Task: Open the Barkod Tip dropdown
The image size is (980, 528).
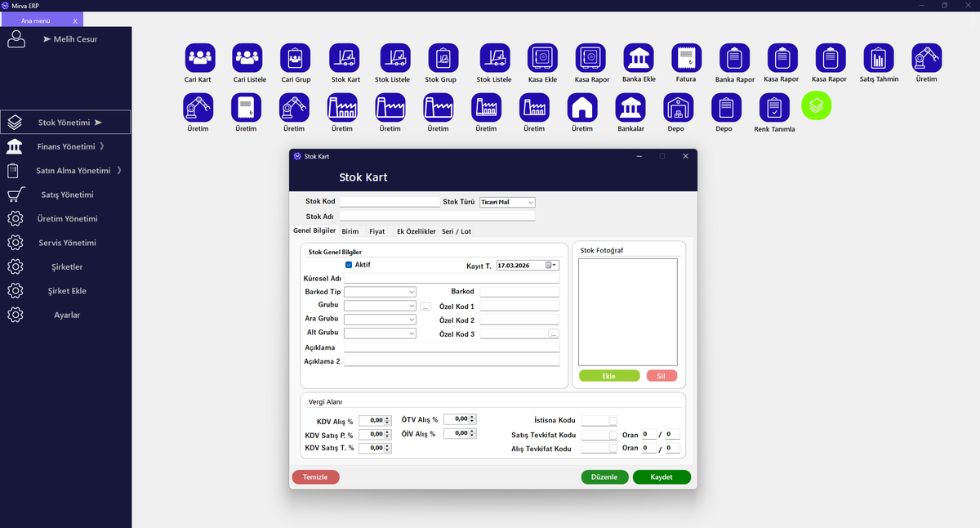Action: pos(381,292)
